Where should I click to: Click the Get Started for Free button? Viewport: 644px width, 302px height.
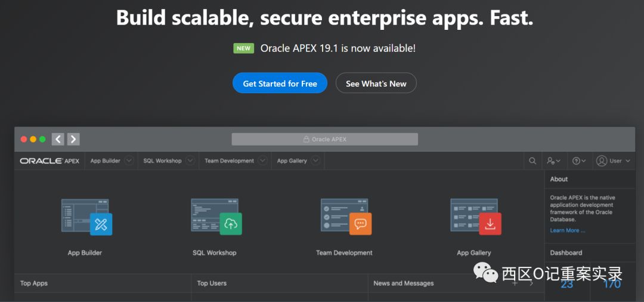pyautogui.click(x=280, y=84)
